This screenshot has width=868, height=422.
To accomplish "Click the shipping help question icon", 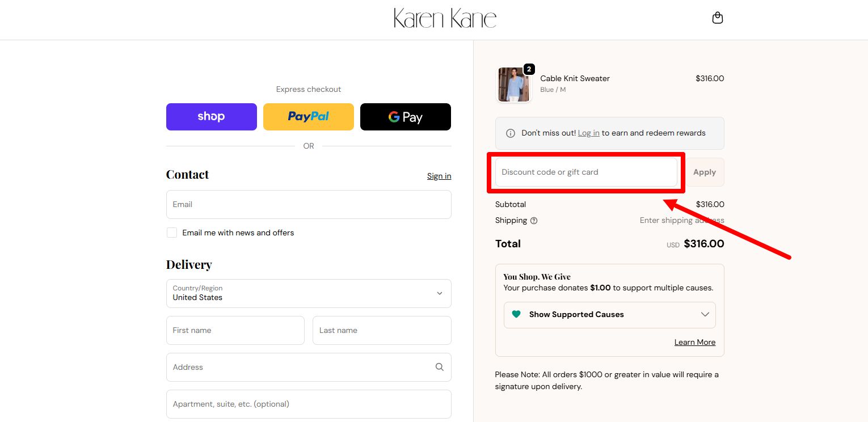I will pos(534,221).
